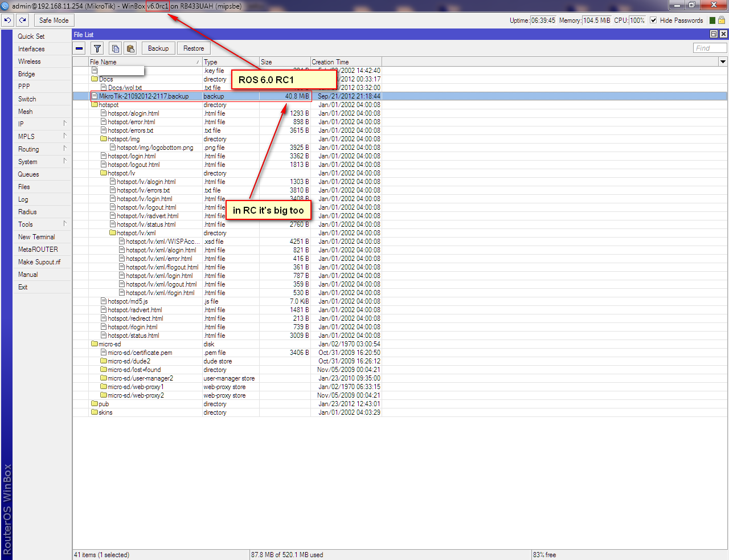Click the Safe Mode button
This screenshot has height=560, width=729.
point(54,21)
